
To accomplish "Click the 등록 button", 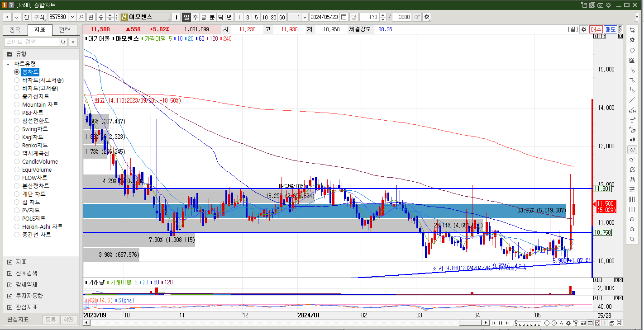I will coord(50,320).
